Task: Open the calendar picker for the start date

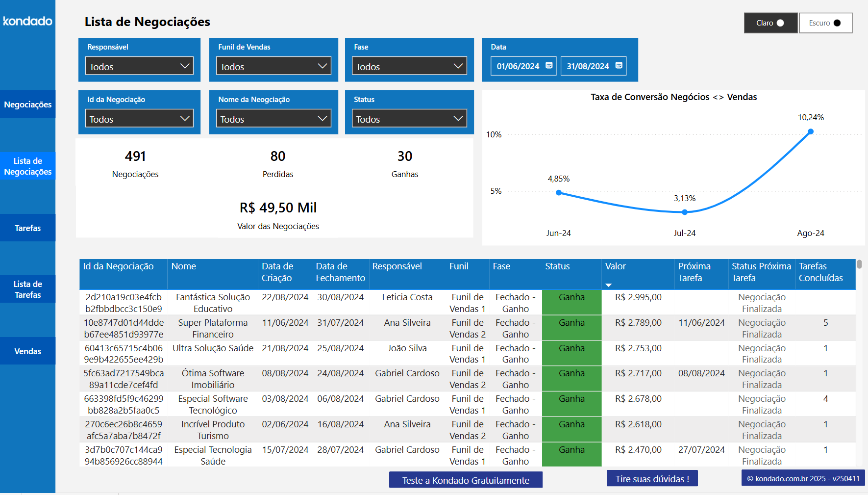Action: (x=549, y=65)
